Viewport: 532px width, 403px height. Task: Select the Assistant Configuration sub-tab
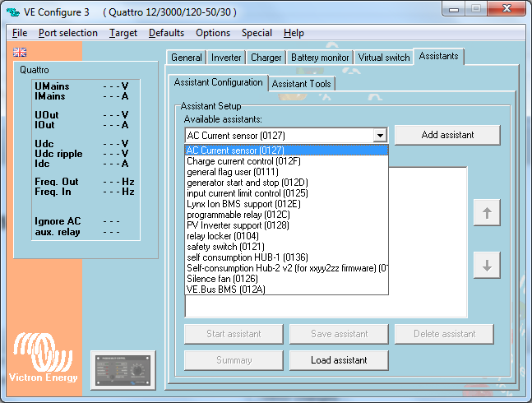coord(218,82)
